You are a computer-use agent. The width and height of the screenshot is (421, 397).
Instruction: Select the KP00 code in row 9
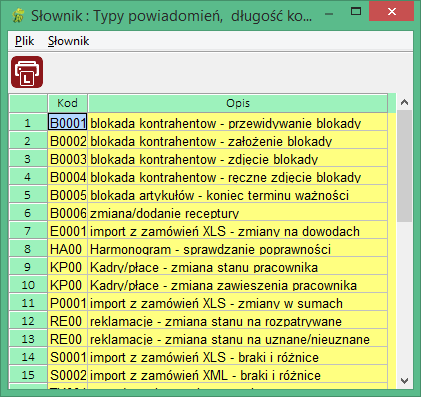pyautogui.click(x=68, y=267)
